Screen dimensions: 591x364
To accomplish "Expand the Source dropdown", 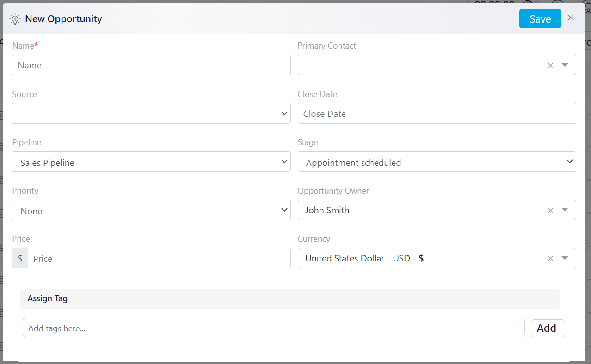I will (151, 113).
